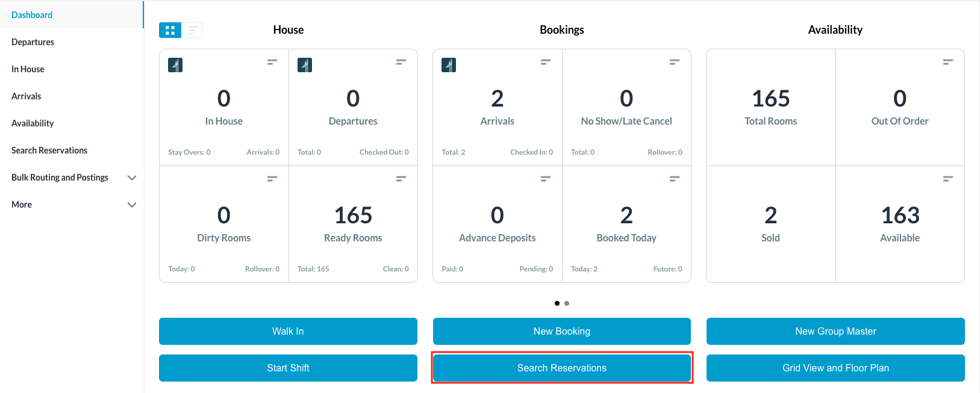Image resolution: width=980 pixels, height=393 pixels.
Task: Click the New Booking button
Action: click(561, 332)
